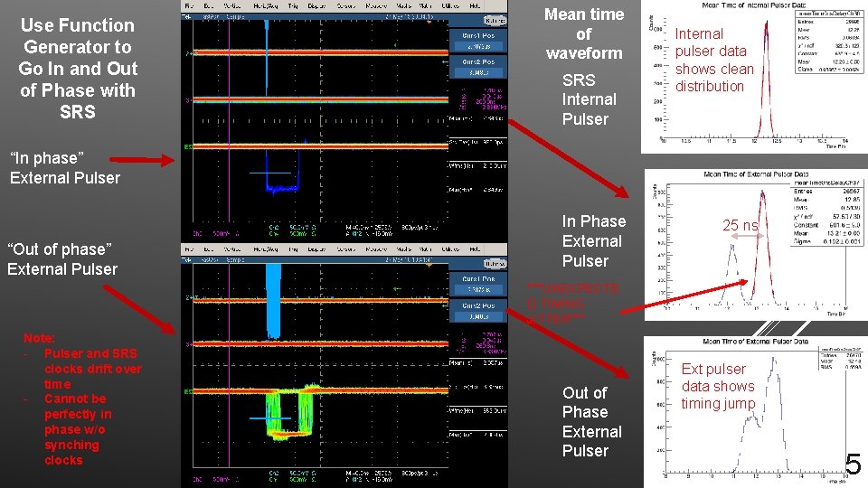Viewport: 868px width, 488px height.
Task: Click '“Out of phase” External Pulser' label at left
Action: [x=62, y=259]
